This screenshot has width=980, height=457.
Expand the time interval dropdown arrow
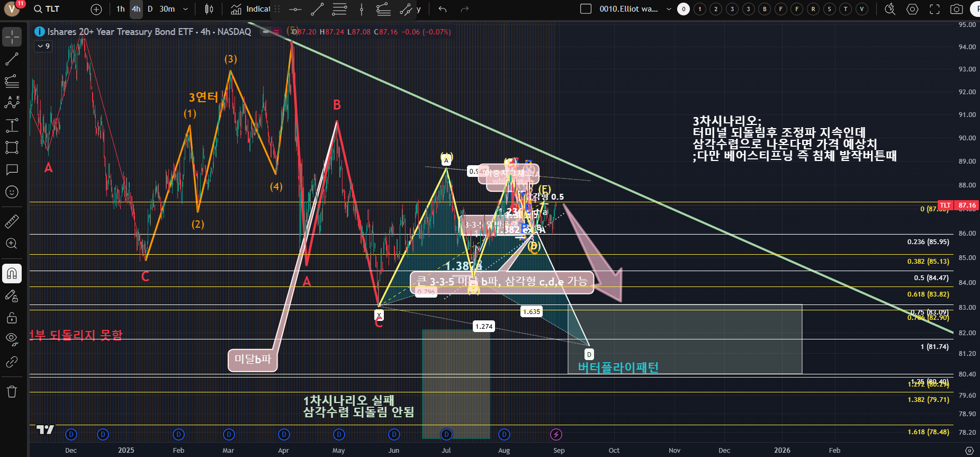point(185,9)
